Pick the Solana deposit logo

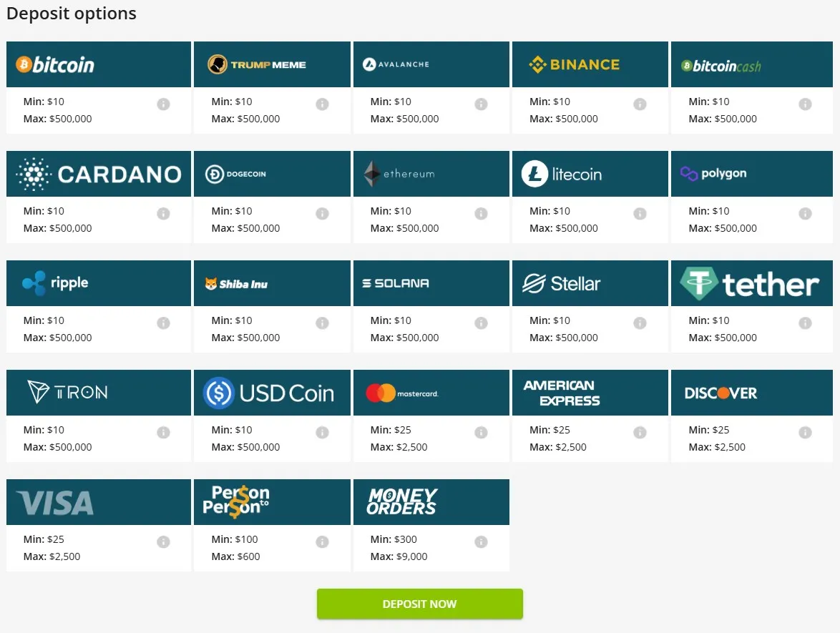pos(396,283)
